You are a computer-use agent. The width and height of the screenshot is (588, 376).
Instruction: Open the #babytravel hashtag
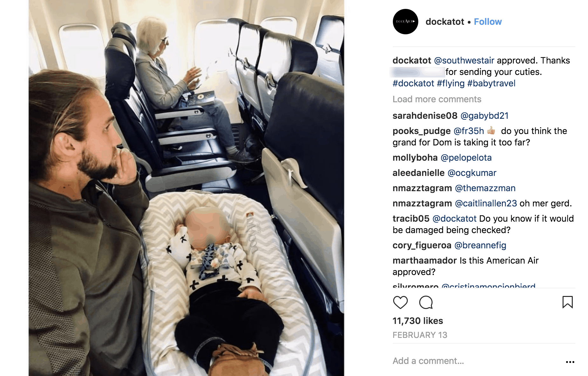[491, 83]
